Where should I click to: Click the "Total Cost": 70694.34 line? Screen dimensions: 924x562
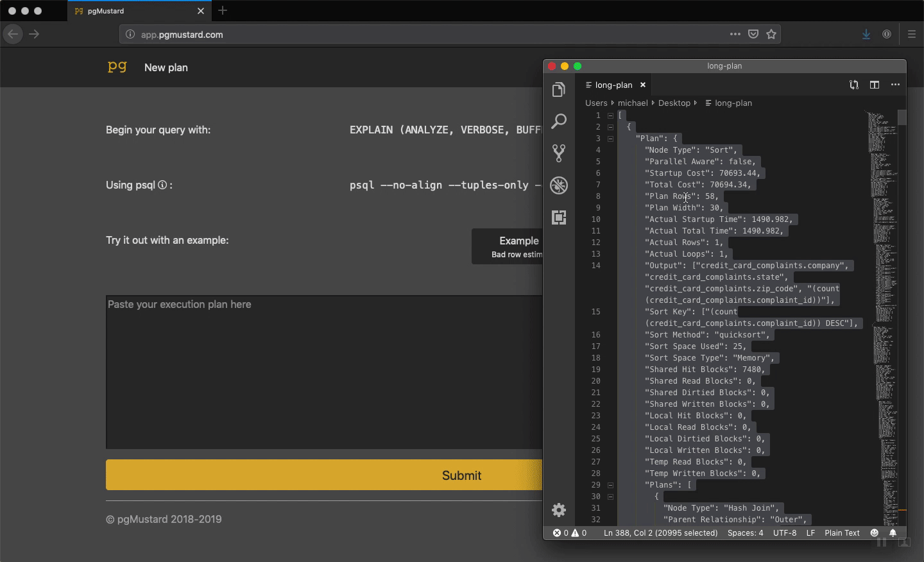tap(699, 185)
